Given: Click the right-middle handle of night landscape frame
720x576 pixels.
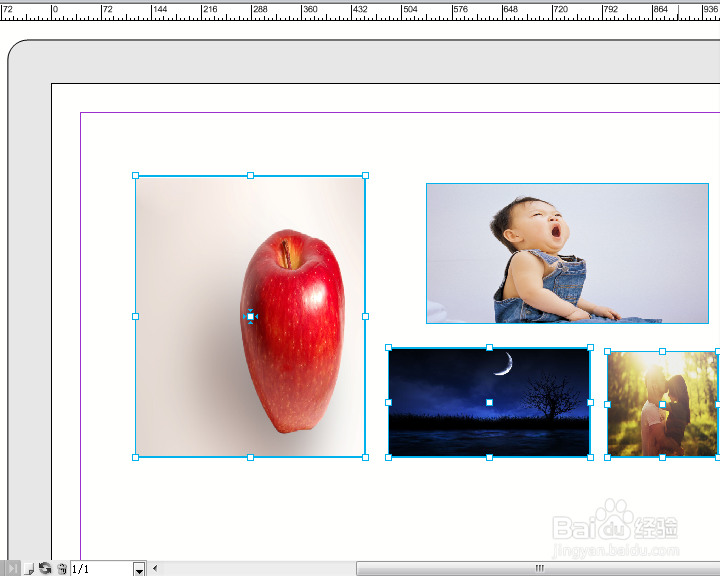Looking at the screenshot, I should click(x=591, y=402).
